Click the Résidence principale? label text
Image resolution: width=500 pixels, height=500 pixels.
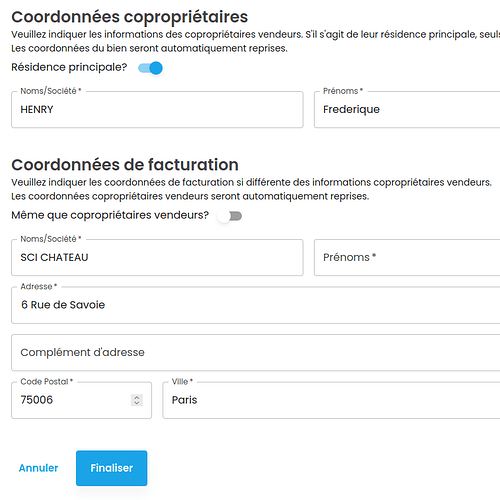click(x=69, y=67)
